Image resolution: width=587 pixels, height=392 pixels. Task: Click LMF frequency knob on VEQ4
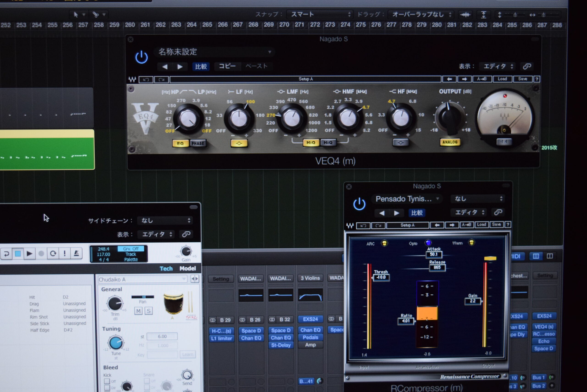click(x=291, y=118)
